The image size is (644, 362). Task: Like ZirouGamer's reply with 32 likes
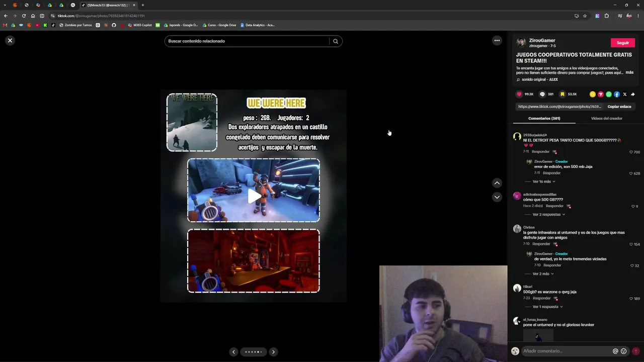tap(632, 265)
